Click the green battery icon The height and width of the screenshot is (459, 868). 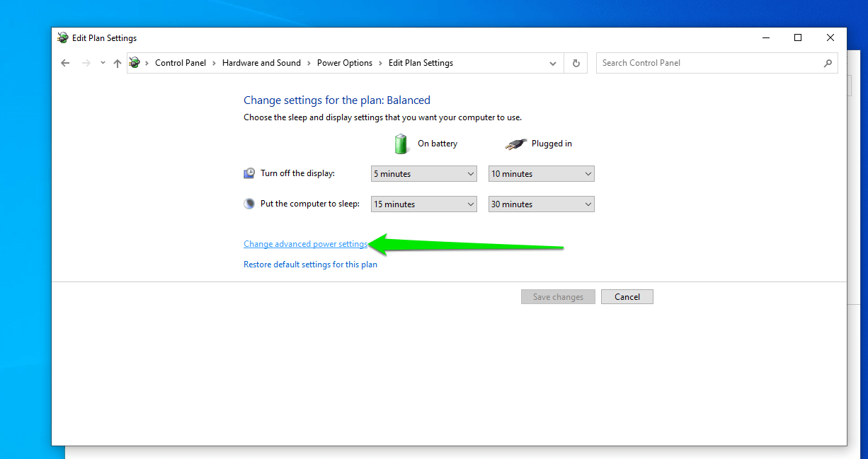pyautogui.click(x=401, y=144)
